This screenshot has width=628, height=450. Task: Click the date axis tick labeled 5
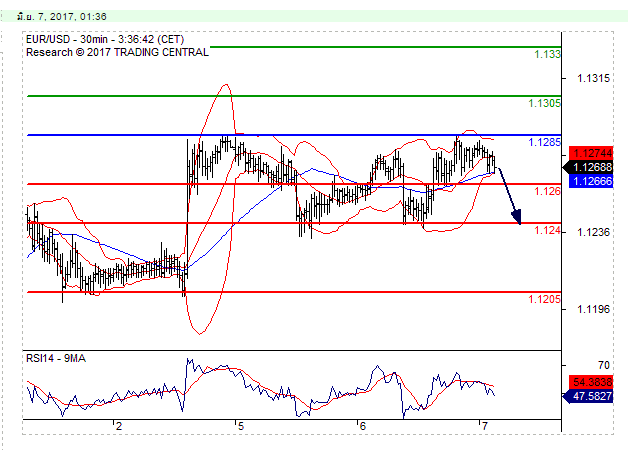(241, 426)
